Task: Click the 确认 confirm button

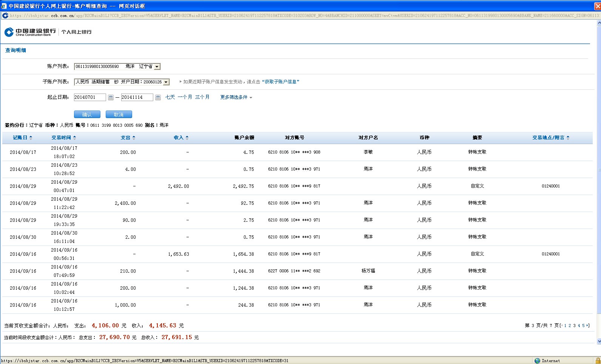Action: [87, 115]
